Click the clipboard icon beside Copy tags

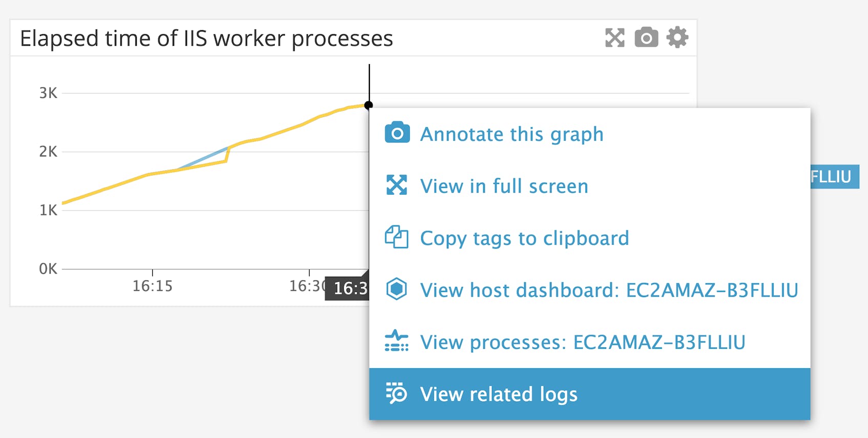(397, 237)
